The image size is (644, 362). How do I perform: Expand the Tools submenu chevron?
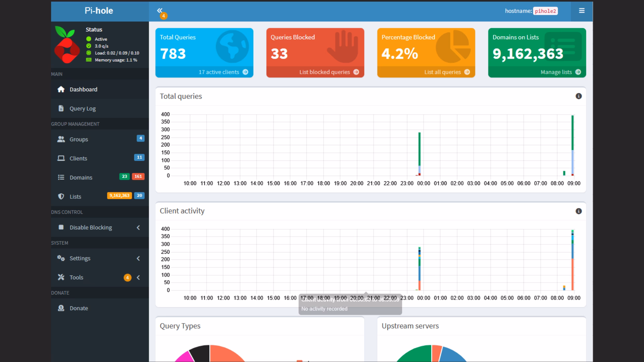point(138,278)
